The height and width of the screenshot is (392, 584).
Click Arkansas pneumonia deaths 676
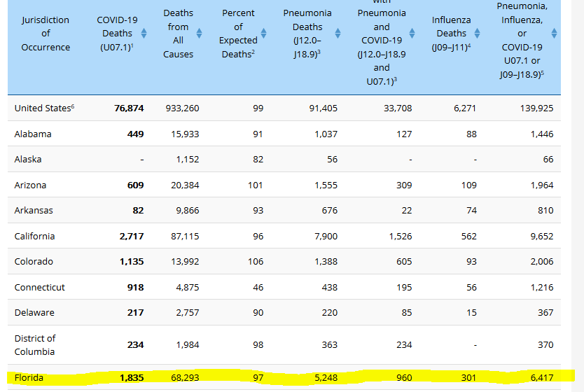point(330,210)
